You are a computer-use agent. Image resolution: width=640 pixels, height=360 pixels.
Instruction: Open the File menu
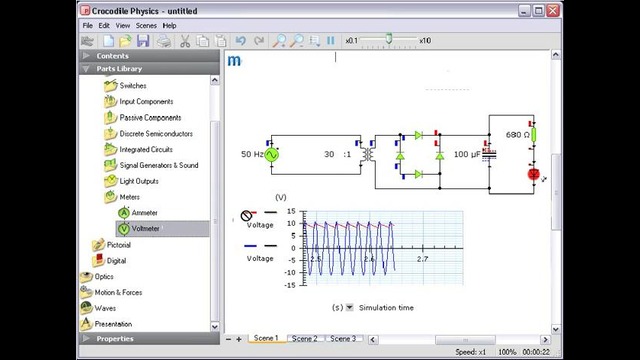88,26
